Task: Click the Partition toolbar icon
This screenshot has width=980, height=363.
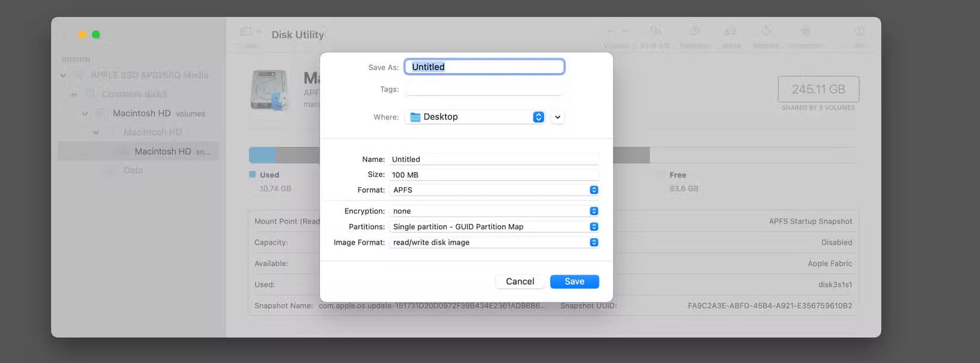Action: point(694,31)
